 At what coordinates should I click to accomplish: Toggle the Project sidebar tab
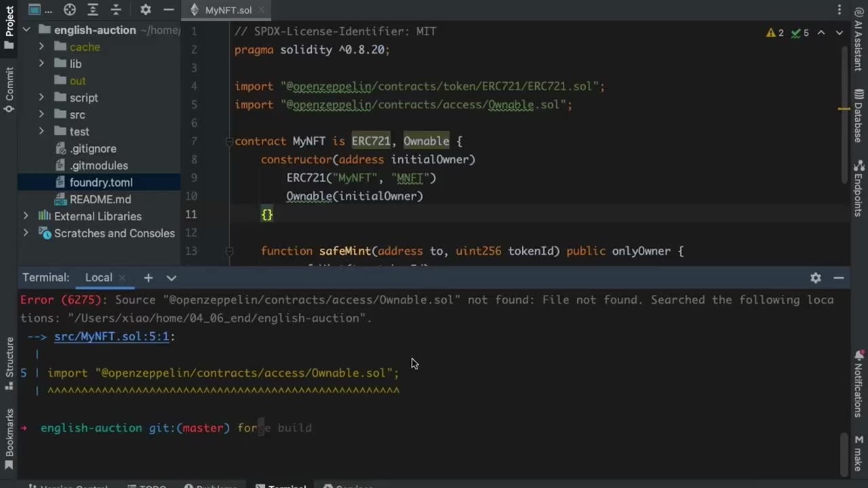coord(9,27)
